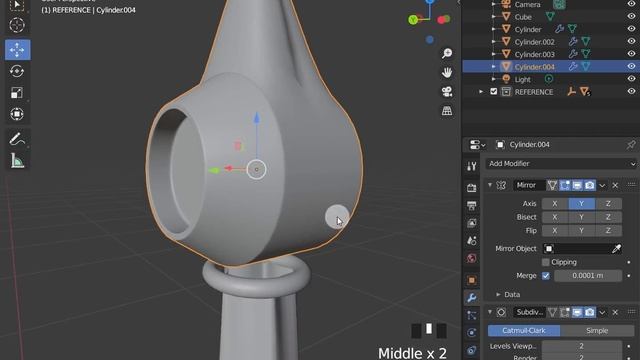The height and width of the screenshot is (360, 640).
Task: Toggle Subdivision modifier edit mode icon
Action: click(564, 312)
